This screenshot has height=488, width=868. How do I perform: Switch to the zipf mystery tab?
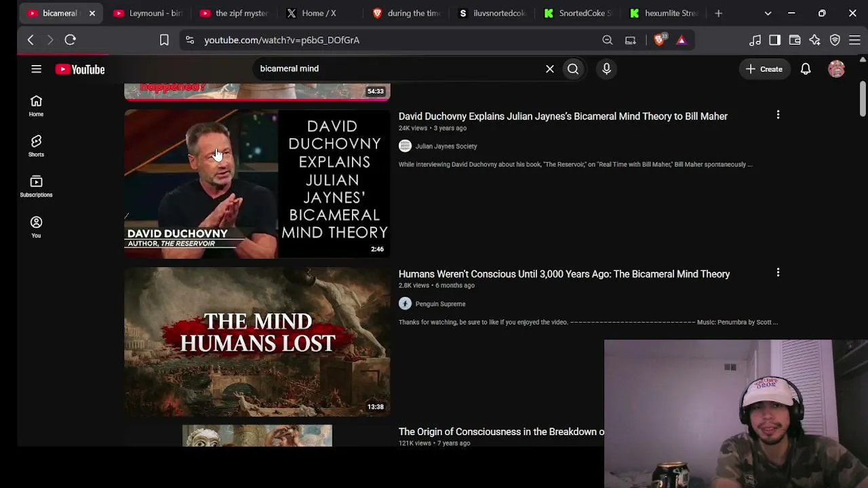[234, 13]
